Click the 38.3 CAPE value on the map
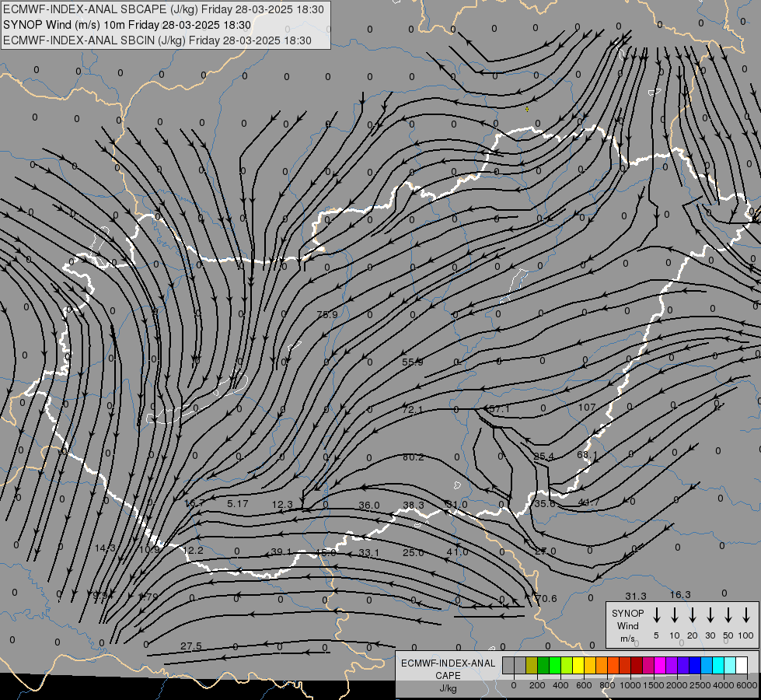 point(414,506)
